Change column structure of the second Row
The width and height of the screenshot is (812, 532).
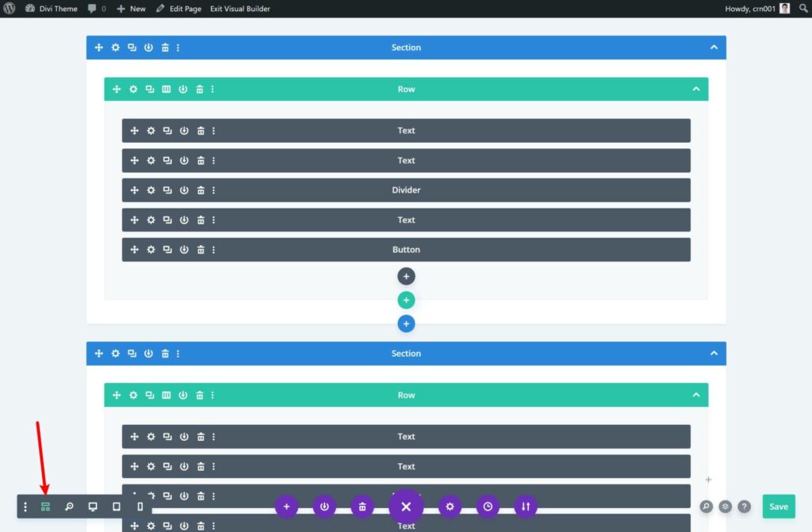pos(167,396)
